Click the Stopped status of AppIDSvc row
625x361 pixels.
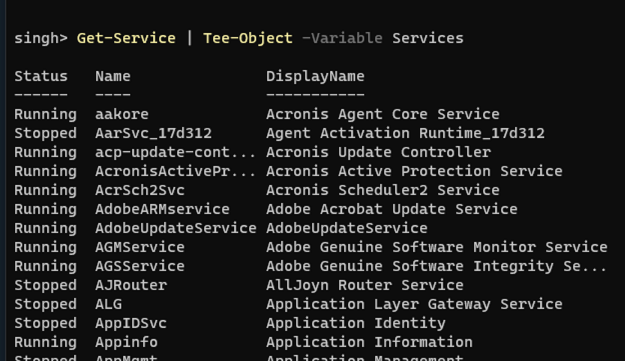(45, 324)
